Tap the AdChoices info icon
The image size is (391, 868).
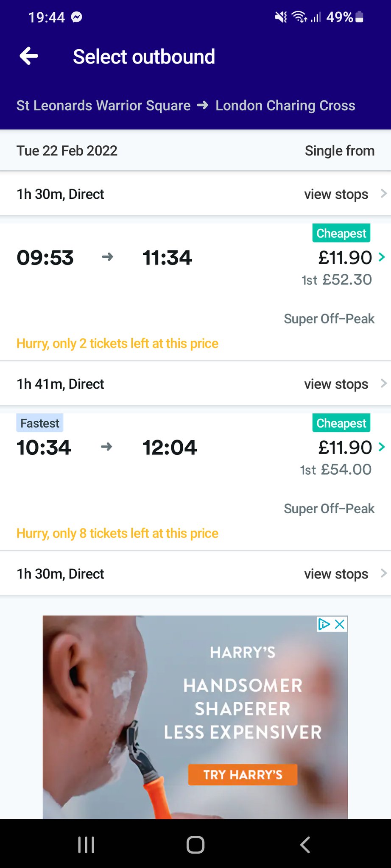click(x=324, y=624)
